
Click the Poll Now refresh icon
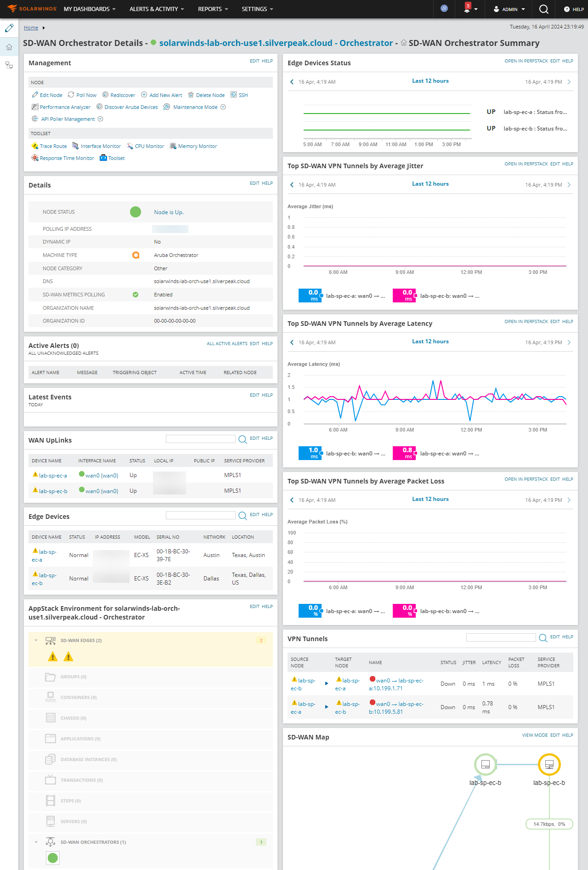71,95
